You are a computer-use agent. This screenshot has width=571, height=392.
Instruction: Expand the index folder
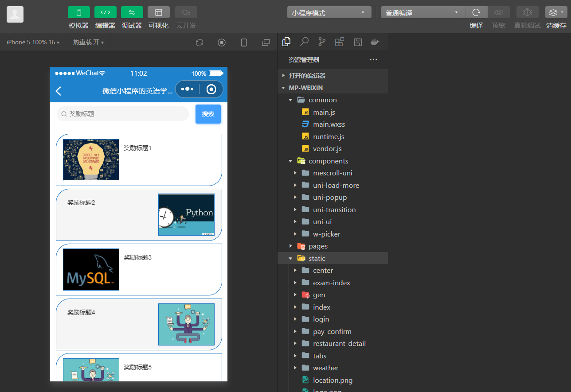[332, 307]
